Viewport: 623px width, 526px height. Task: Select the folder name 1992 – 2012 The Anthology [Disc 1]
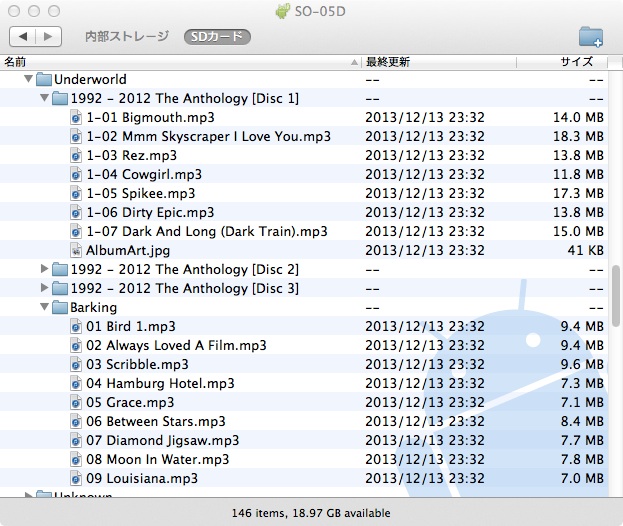click(185, 98)
